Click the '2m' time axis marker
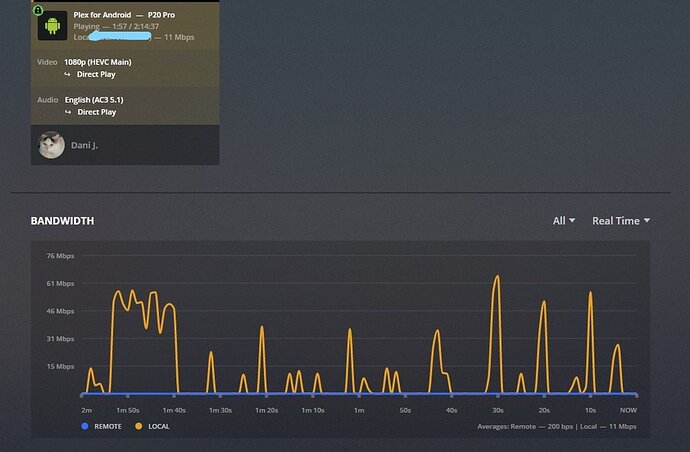 point(87,410)
